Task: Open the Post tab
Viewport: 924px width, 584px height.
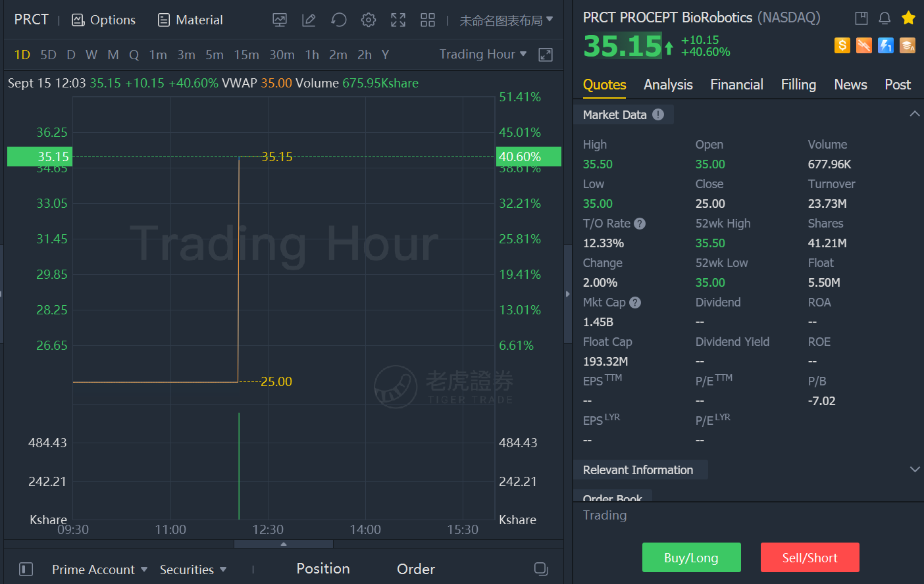Action: [x=898, y=85]
